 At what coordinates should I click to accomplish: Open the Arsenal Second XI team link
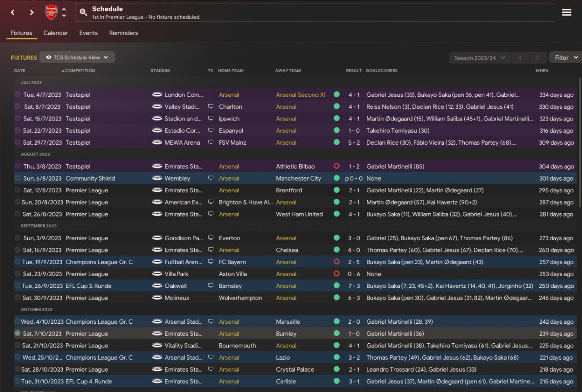[x=301, y=95]
